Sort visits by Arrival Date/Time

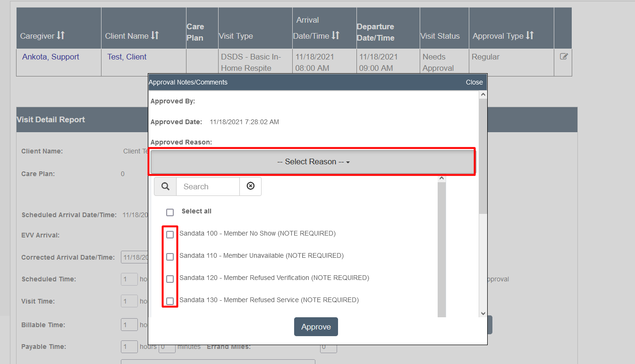(336, 36)
